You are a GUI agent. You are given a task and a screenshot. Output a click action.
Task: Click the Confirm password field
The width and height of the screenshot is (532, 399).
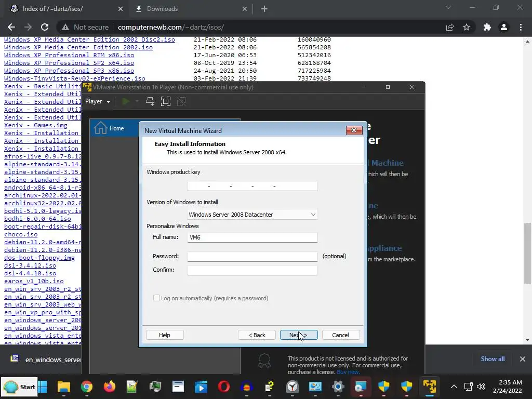(252, 270)
